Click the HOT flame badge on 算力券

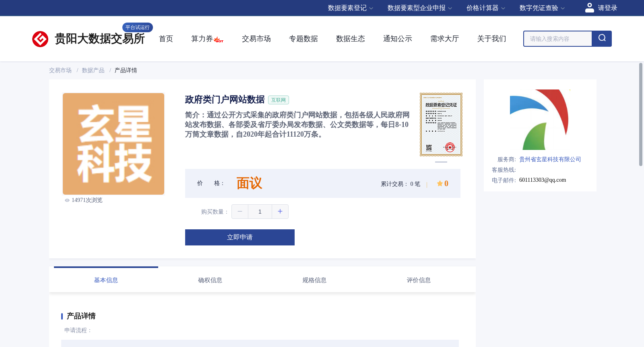(x=219, y=40)
